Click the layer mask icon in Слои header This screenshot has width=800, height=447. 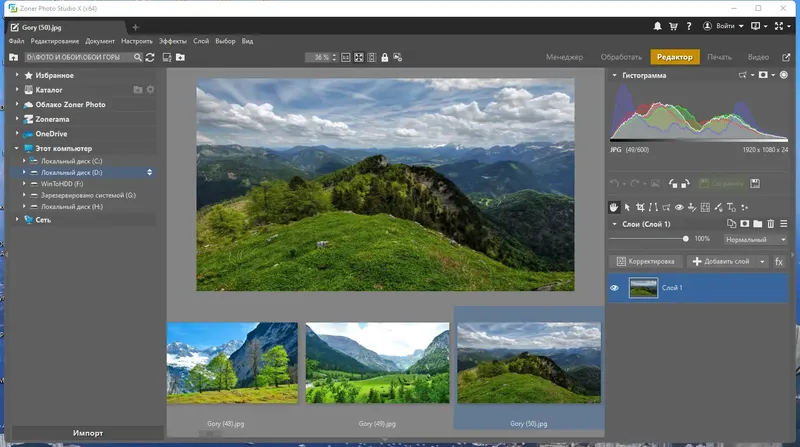[744, 224]
